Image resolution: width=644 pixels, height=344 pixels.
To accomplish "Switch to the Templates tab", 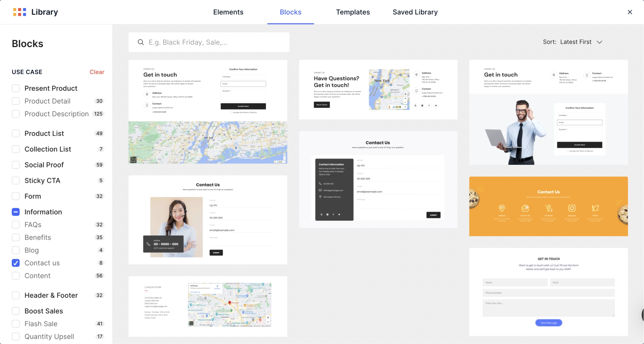I will click(353, 12).
